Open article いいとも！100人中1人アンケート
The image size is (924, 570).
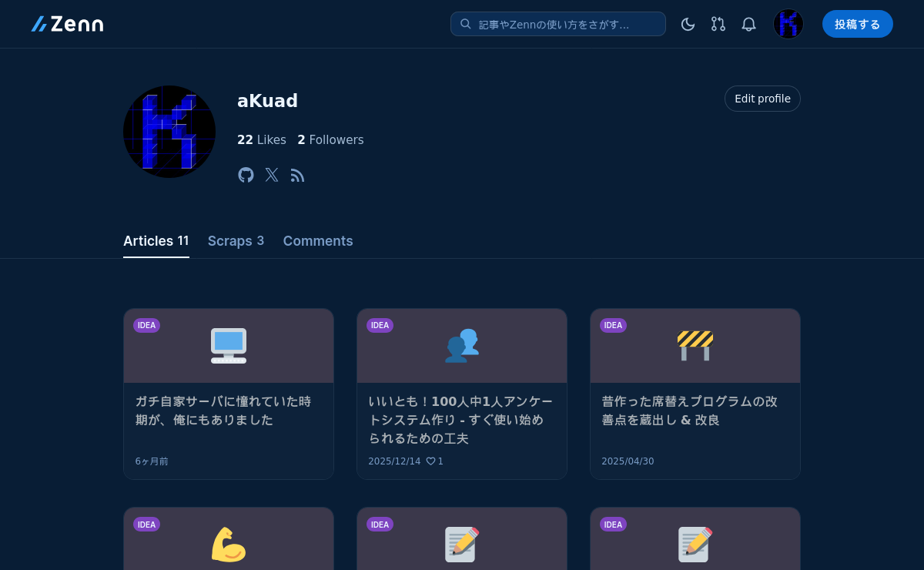point(460,420)
